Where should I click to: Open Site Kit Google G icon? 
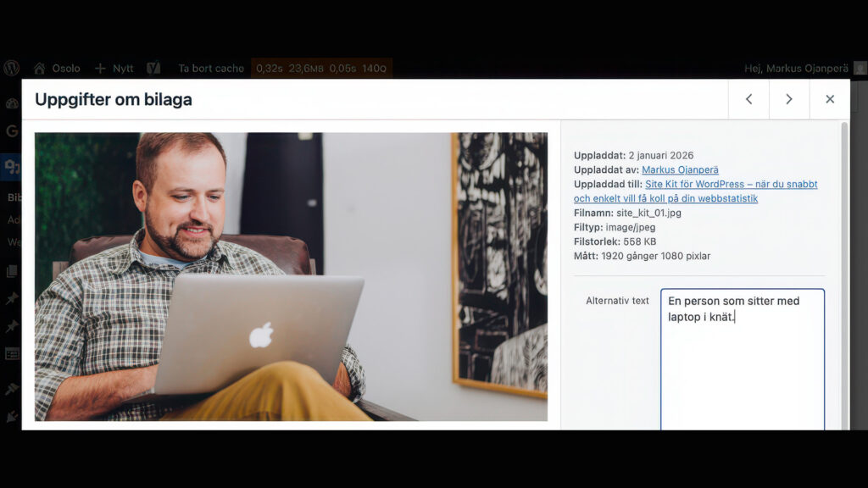point(12,131)
